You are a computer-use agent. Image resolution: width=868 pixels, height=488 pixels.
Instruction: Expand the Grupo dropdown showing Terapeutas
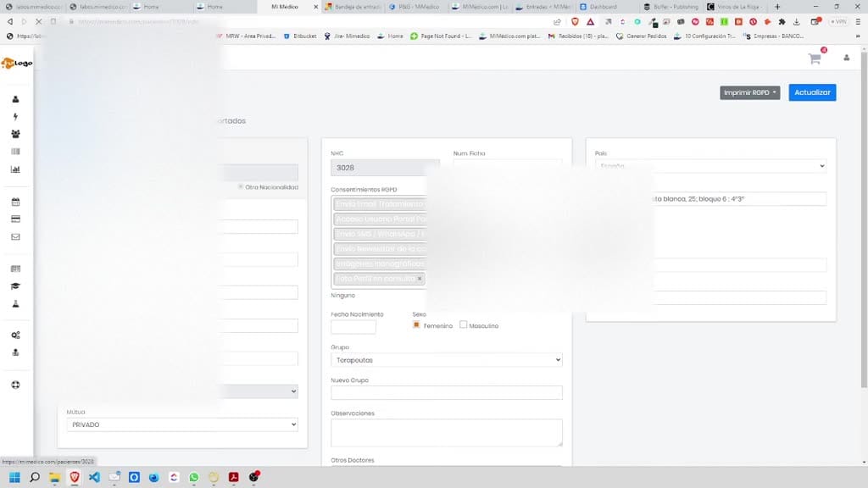click(446, 359)
